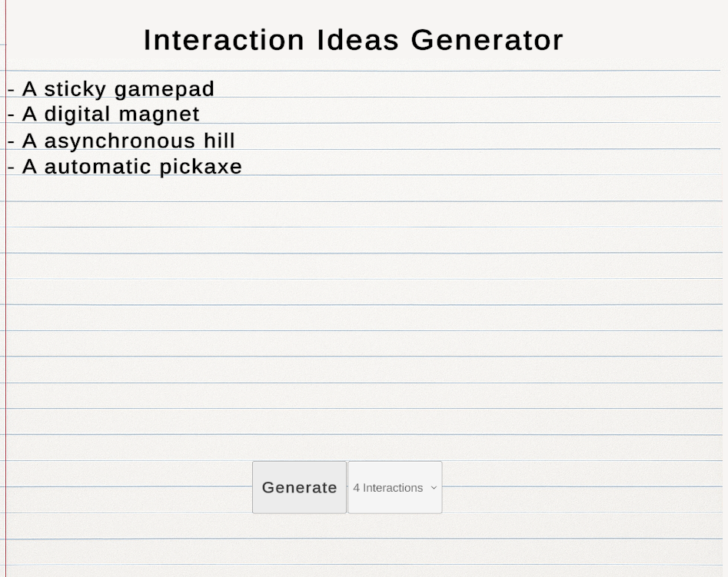Image resolution: width=728 pixels, height=577 pixels.
Task: Select the "A automatic pickaxe" idea line
Action: 125,167
